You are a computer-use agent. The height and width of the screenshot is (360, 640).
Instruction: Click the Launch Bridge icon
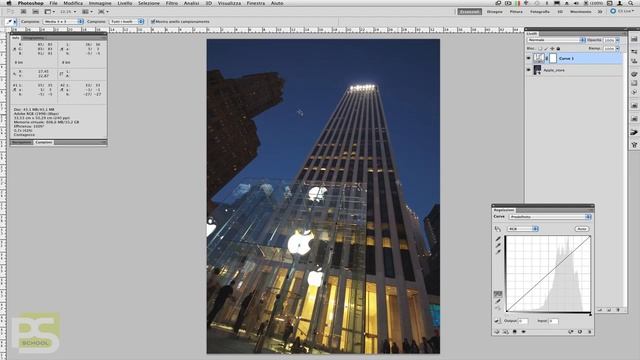(23, 11)
